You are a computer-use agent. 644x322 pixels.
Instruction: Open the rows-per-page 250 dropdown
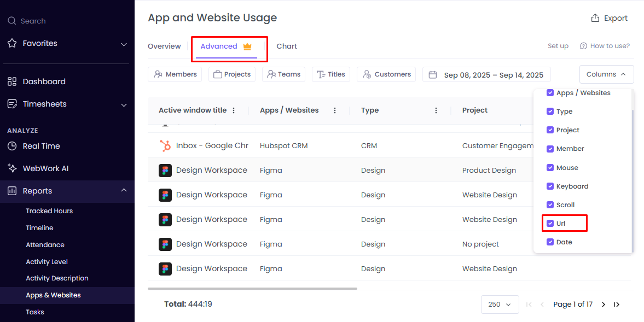pos(500,304)
